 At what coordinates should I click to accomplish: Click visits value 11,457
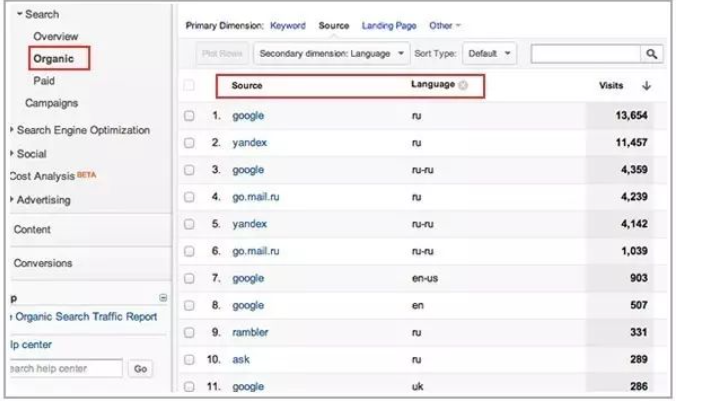(x=631, y=143)
